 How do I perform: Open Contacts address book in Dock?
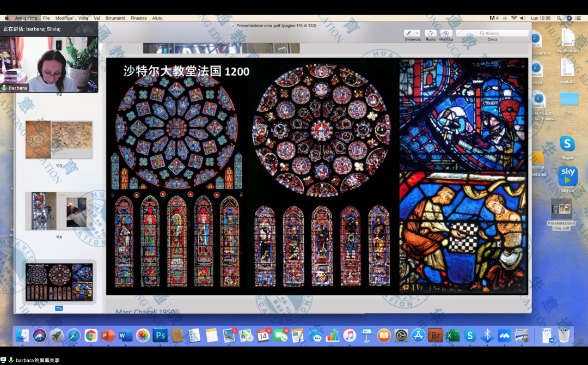click(x=177, y=336)
